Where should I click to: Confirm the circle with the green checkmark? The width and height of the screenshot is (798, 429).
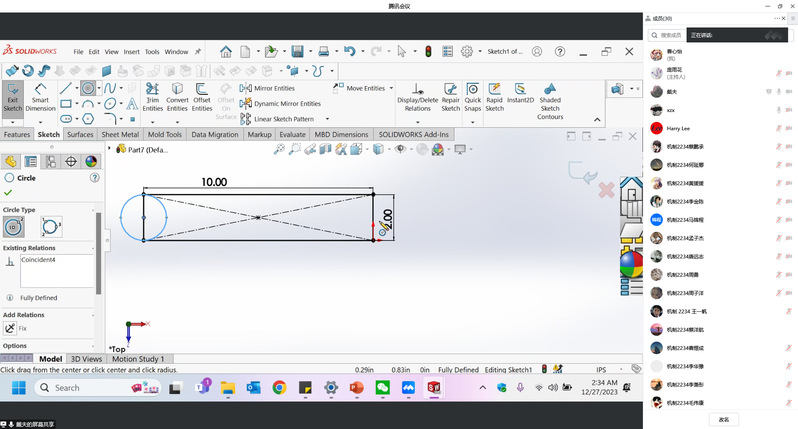[x=8, y=191]
